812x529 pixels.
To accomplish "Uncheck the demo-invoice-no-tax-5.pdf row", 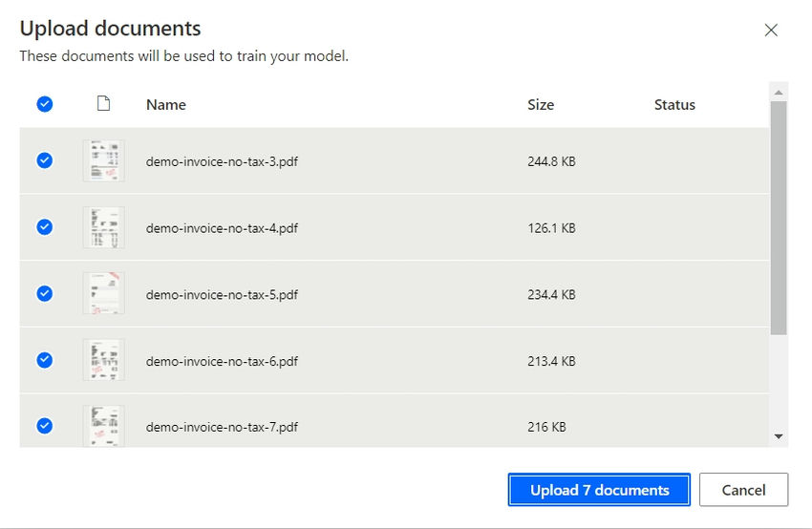I will [45, 293].
